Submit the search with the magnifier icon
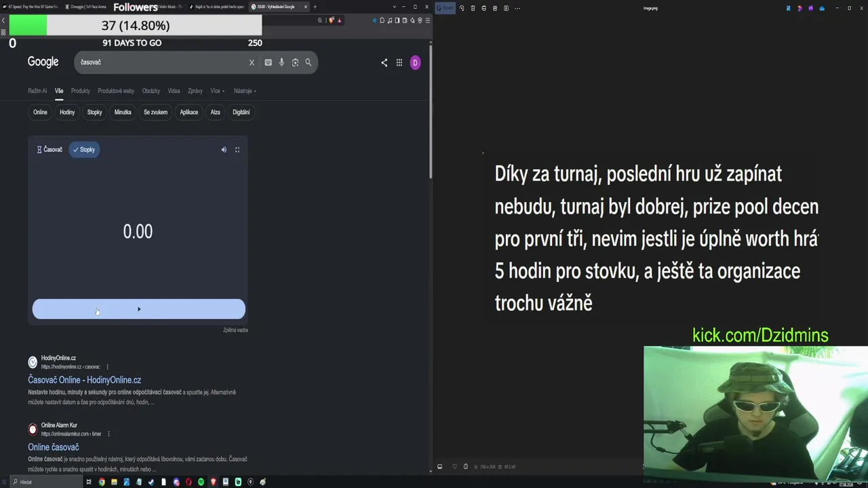The image size is (868, 488). coord(308,62)
